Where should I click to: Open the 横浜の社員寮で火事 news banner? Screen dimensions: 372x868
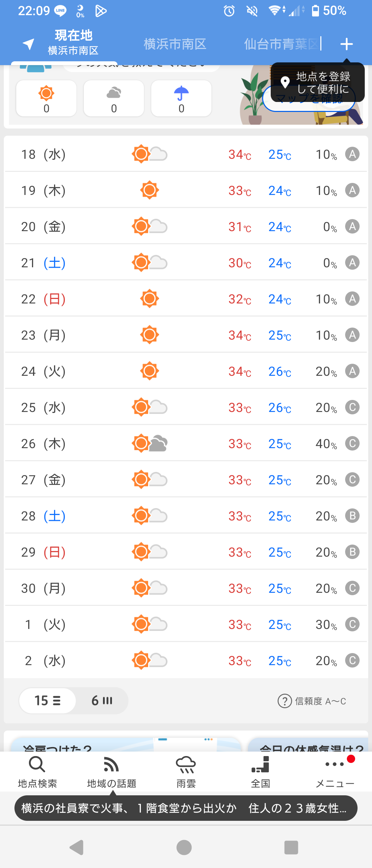click(186, 808)
